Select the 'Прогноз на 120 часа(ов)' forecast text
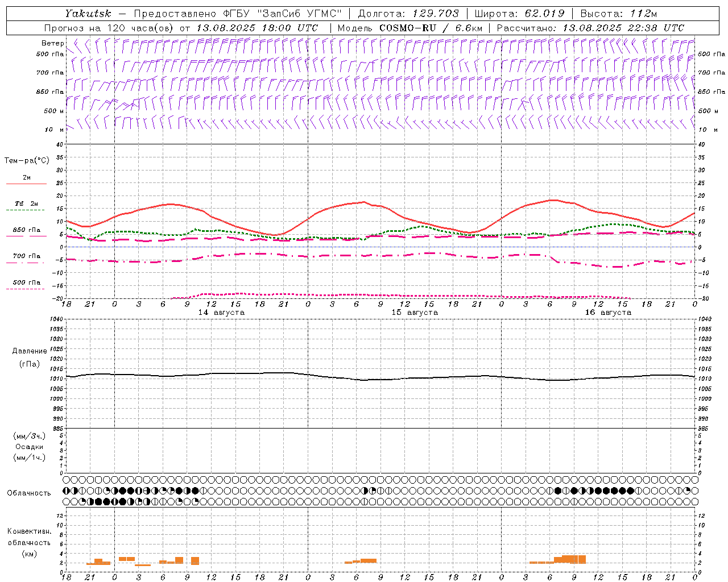Image resolution: width=728 pixels, height=582 pixels. click(x=109, y=28)
